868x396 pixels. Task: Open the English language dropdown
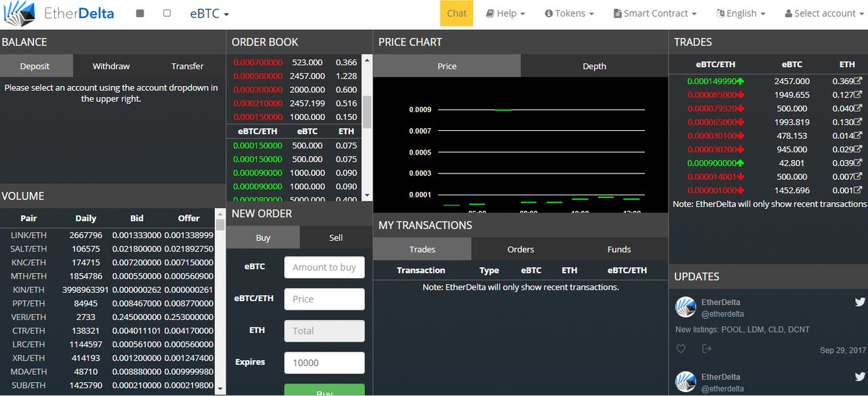click(741, 14)
